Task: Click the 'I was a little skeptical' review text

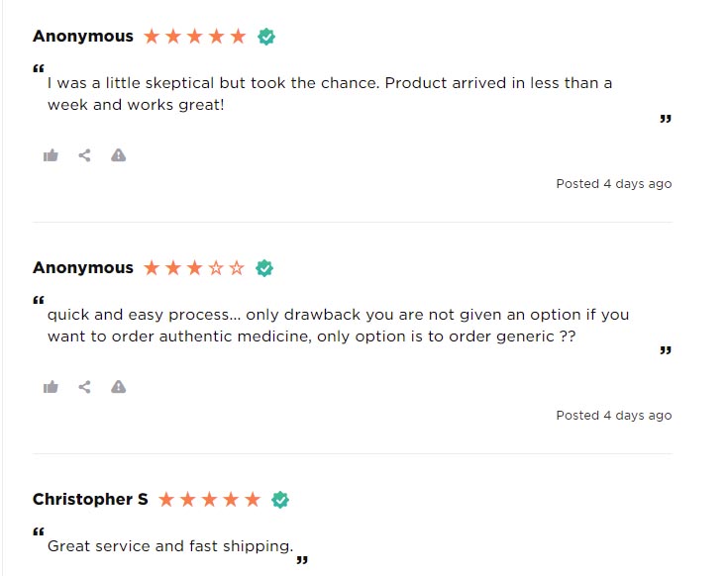Action: (x=330, y=94)
